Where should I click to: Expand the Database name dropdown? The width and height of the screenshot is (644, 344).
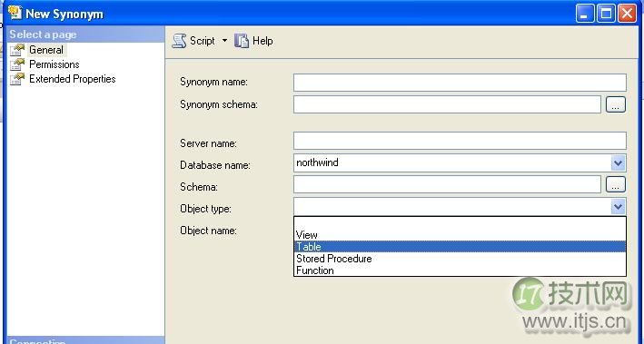(618, 163)
